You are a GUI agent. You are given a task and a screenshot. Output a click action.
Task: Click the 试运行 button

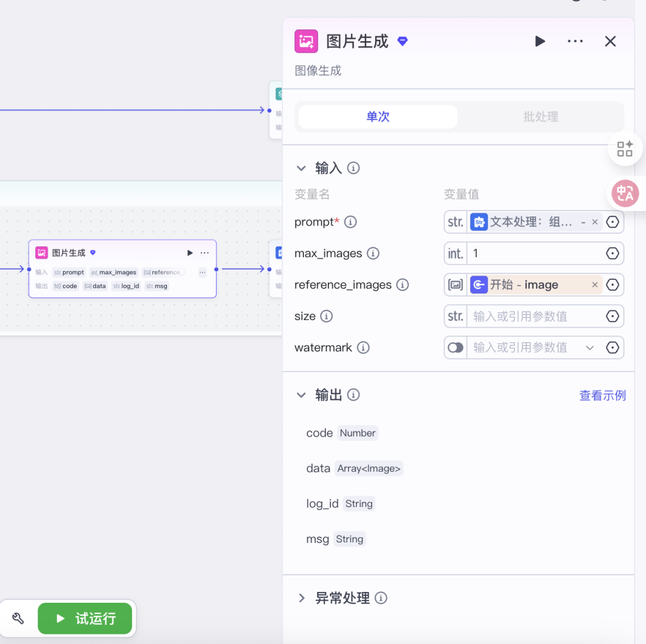click(85, 618)
